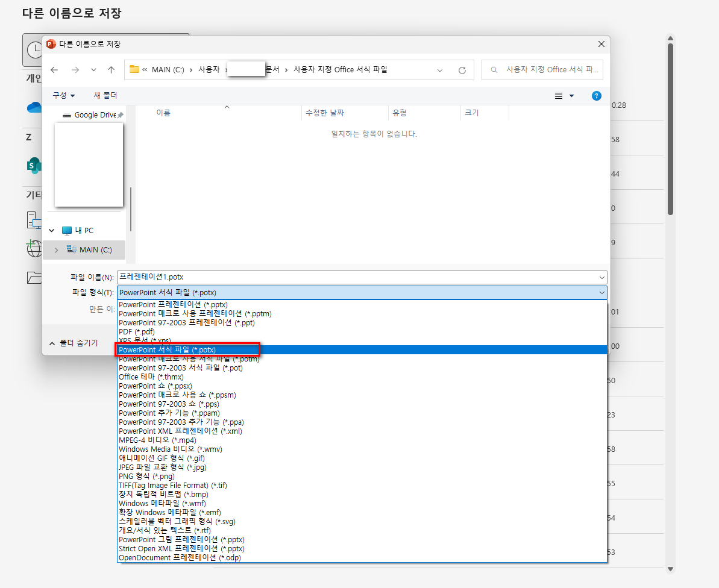Open recent locations chevron beside forward arrow

[x=93, y=70]
